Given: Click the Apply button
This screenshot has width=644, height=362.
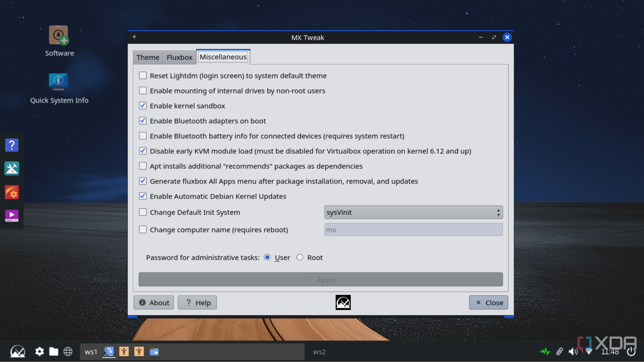Looking at the screenshot, I should (321, 279).
